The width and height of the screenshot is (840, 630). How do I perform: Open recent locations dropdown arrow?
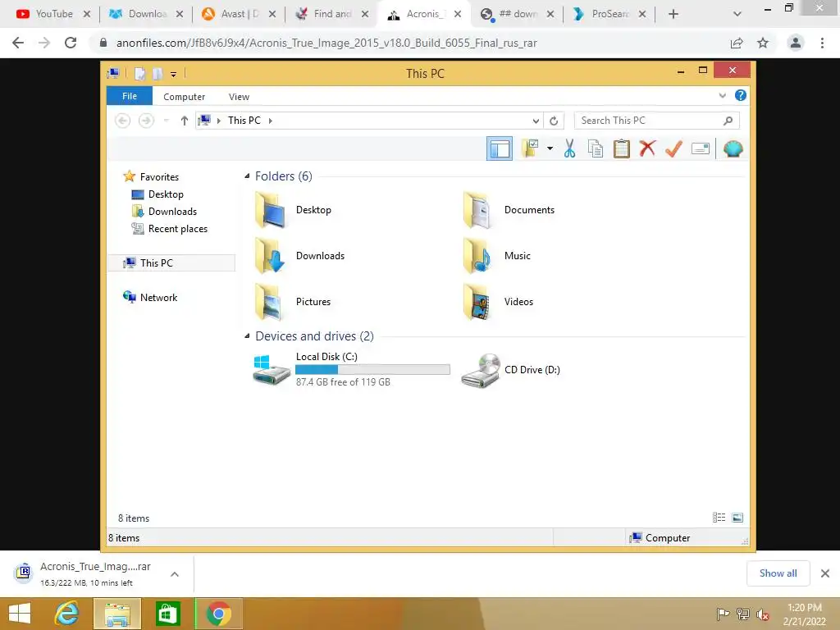click(x=166, y=121)
